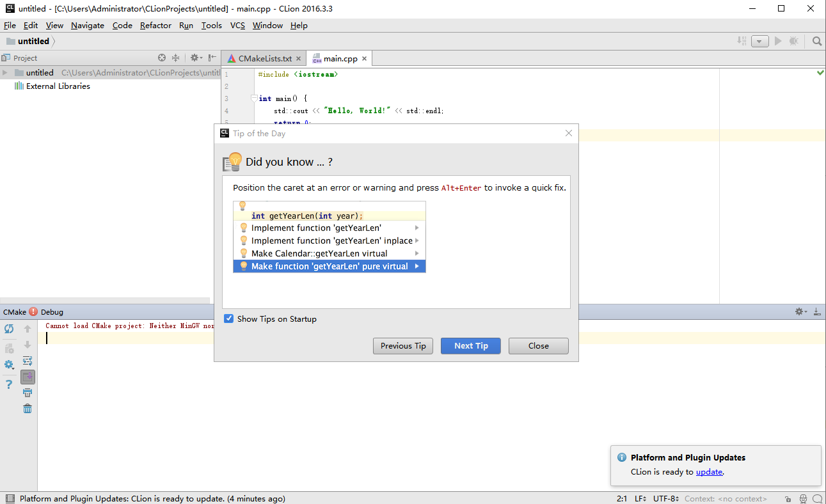This screenshot has height=504, width=826.
Task: Click the Previous Tip button
Action: 403,346
